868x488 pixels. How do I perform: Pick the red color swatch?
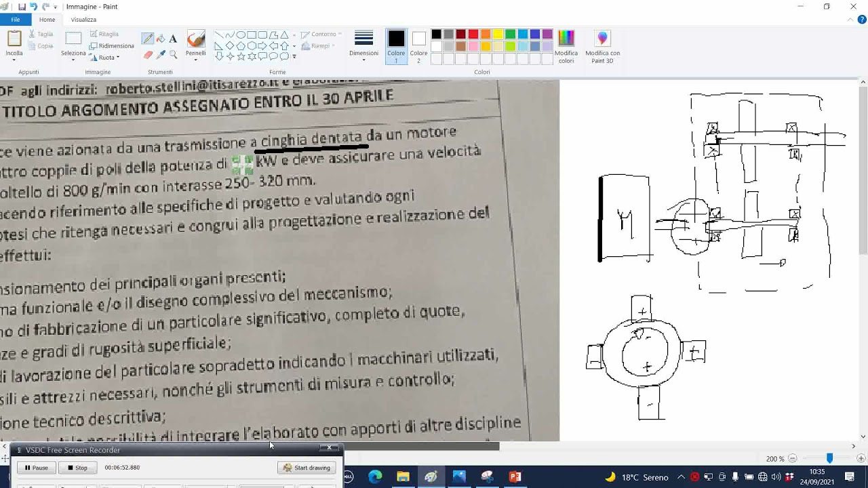coord(473,35)
